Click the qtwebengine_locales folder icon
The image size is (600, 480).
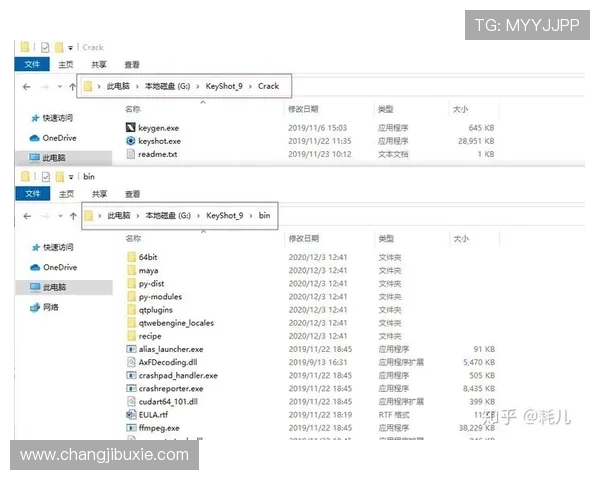coord(131,323)
